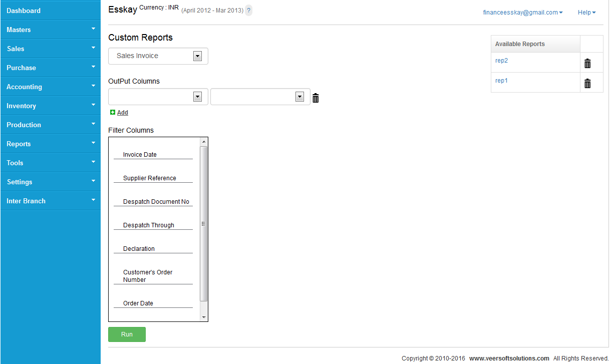Click the green Run button
This screenshot has width=610, height=364.
[127, 334]
